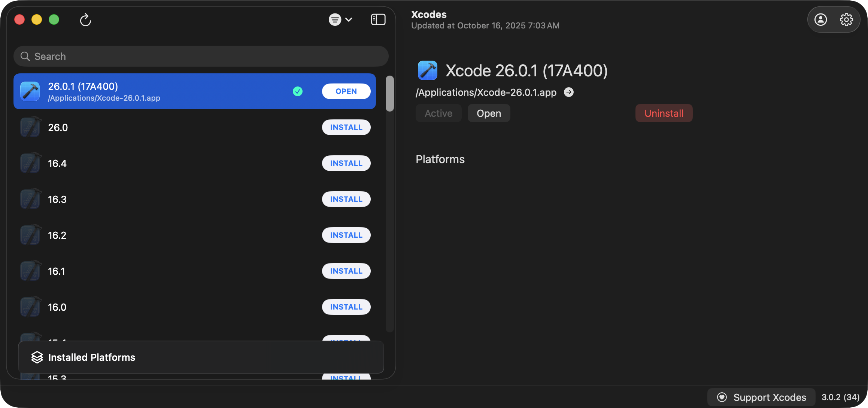Open the filter dropdown menu
Viewport: 868px width, 408px height.
(340, 19)
